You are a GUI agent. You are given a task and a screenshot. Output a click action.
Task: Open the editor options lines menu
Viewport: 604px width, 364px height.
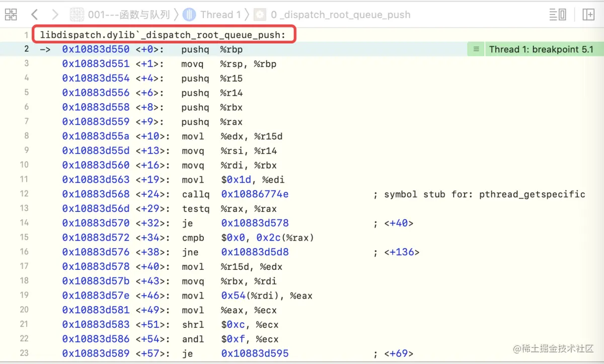[558, 15]
